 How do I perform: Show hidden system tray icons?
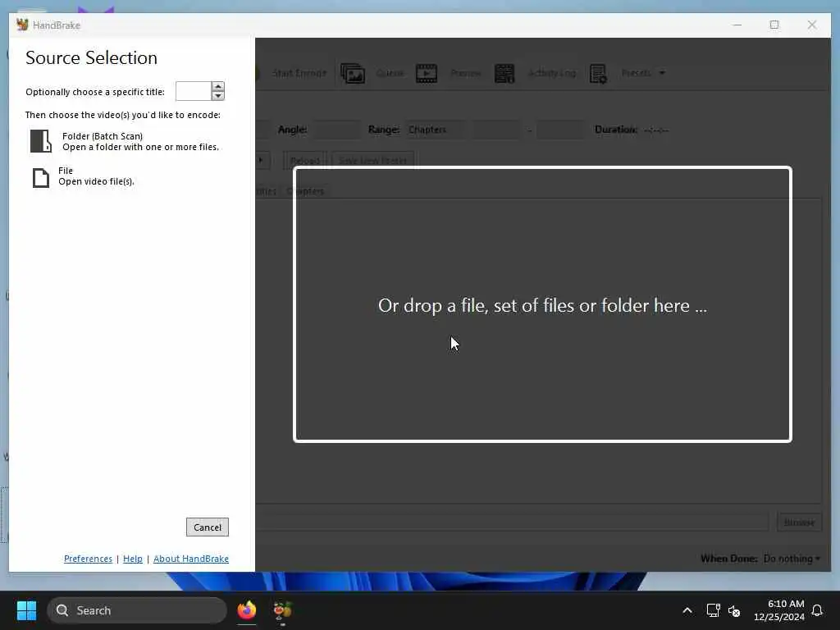coord(687,610)
